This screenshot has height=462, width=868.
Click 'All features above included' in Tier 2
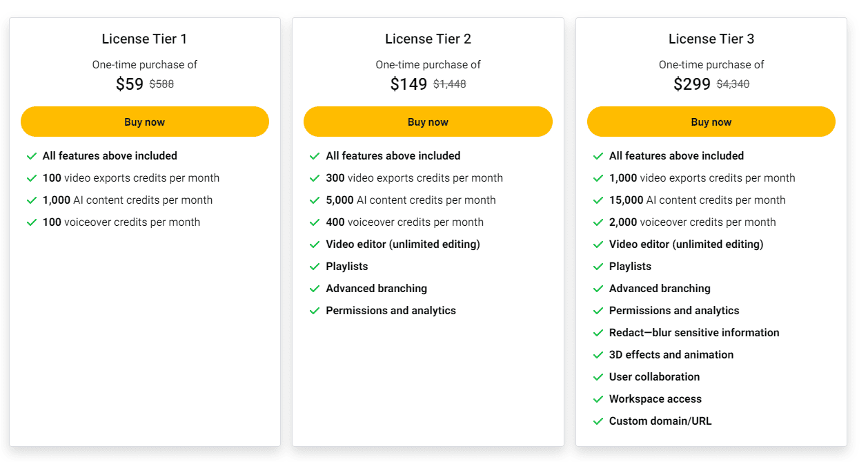pyautogui.click(x=393, y=155)
